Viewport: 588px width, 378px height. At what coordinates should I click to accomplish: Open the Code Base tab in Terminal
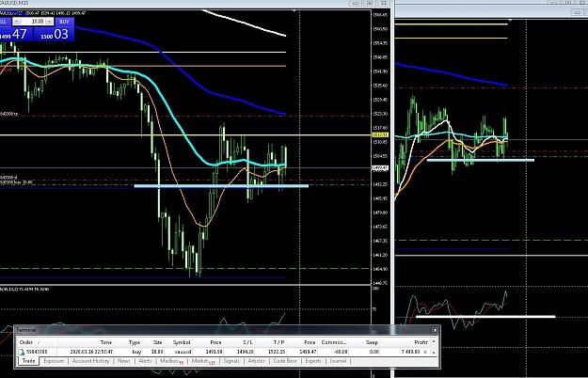click(285, 361)
